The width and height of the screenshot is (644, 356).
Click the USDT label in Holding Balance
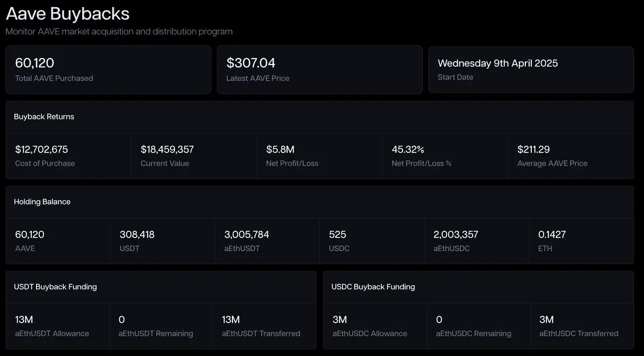[x=130, y=249]
